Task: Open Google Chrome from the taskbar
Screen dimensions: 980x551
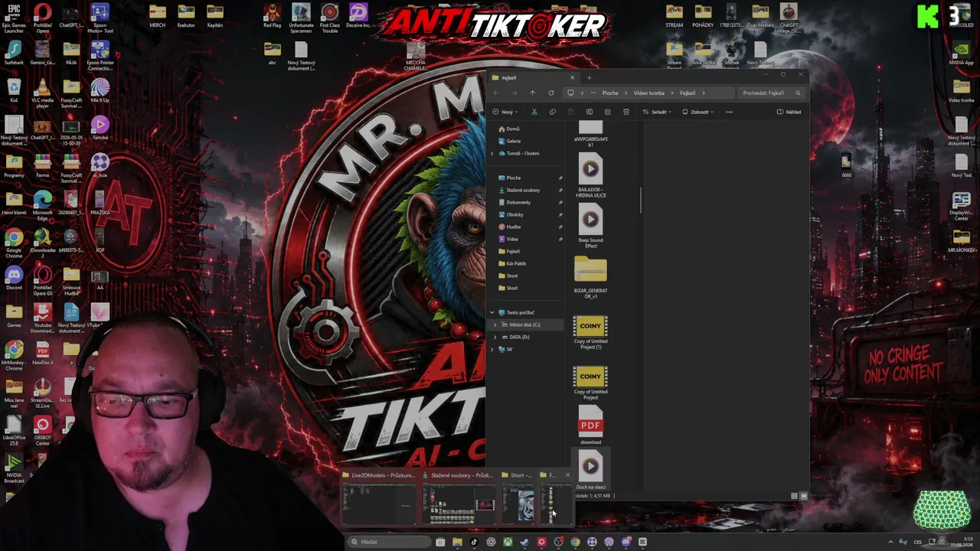Action: [575, 542]
